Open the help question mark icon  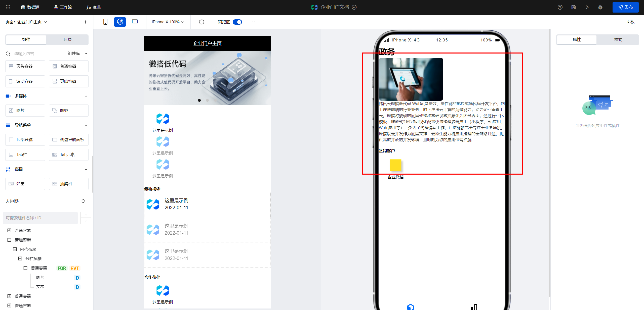560,7
